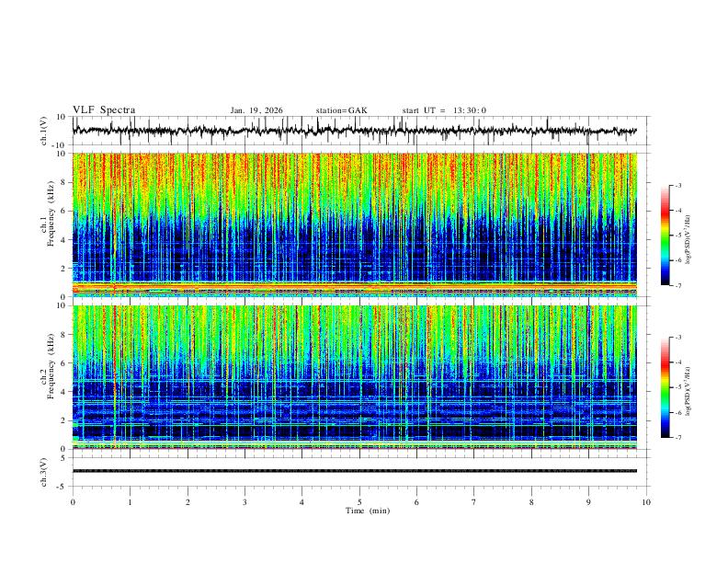Click time axis tick label "3"
This screenshot has height=563, width=728.
point(245,502)
